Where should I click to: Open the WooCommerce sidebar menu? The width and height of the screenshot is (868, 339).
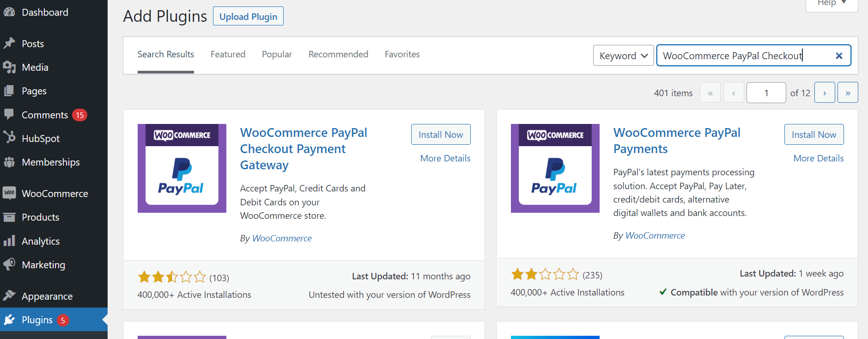[54, 193]
